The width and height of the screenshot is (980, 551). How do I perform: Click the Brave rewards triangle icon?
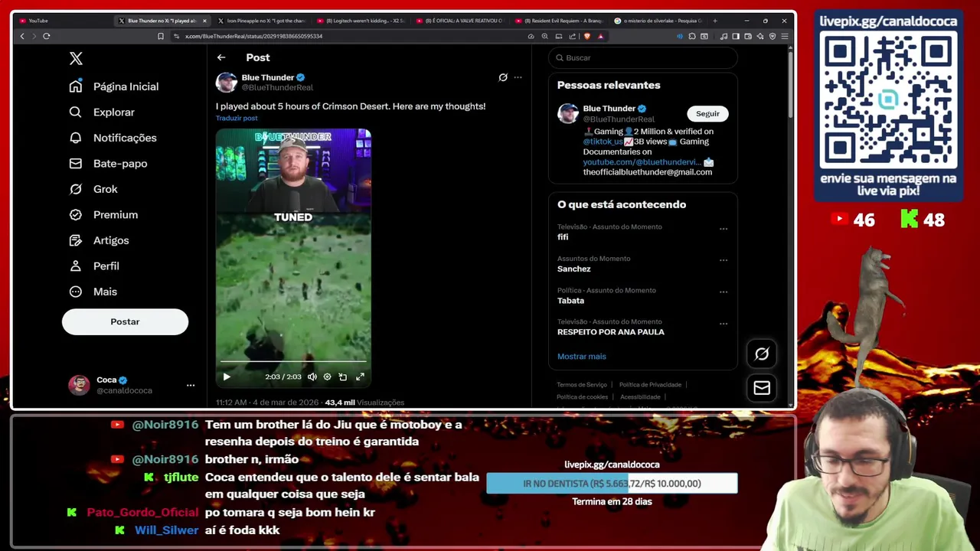pos(600,36)
